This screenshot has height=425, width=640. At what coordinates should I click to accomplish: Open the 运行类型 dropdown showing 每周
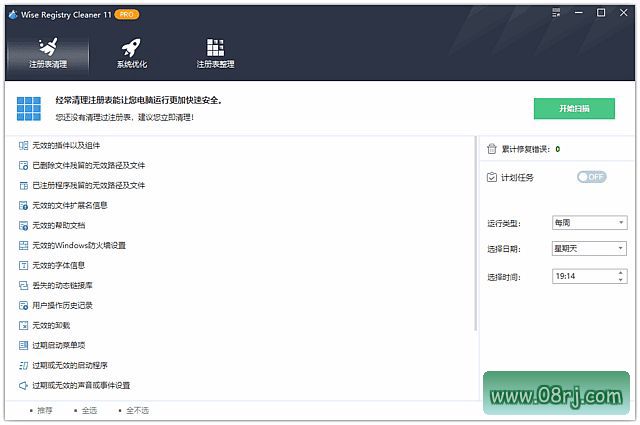(x=589, y=223)
